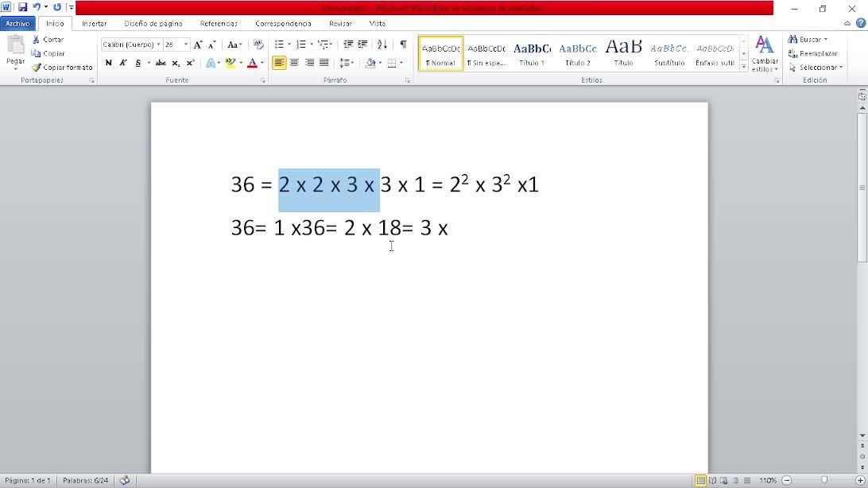Click the shading paint bucket icon
868x488 pixels.
(x=370, y=63)
